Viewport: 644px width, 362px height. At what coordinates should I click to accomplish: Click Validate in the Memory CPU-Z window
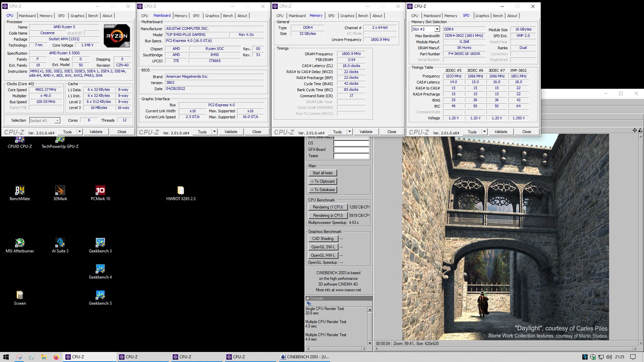point(366,132)
